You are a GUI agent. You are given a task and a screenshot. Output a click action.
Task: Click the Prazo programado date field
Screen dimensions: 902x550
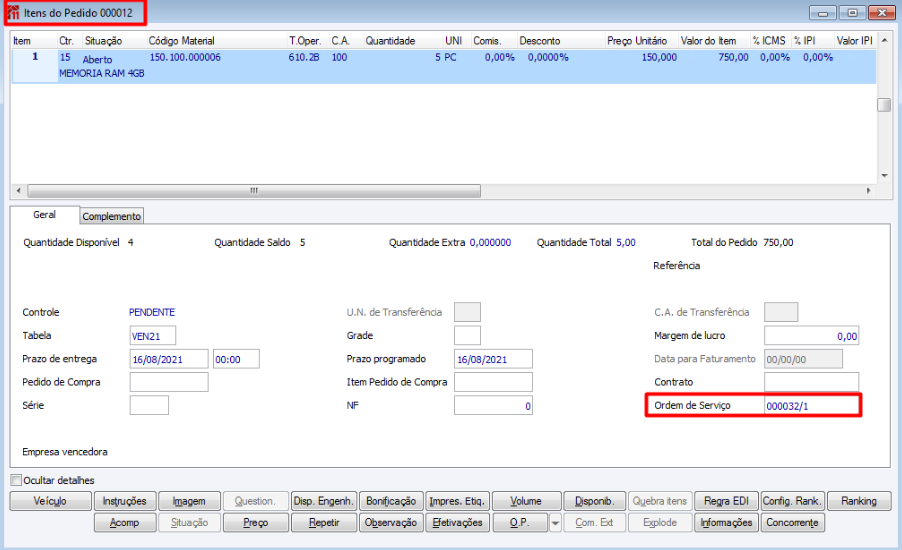pyautogui.click(x=493, y=359)
